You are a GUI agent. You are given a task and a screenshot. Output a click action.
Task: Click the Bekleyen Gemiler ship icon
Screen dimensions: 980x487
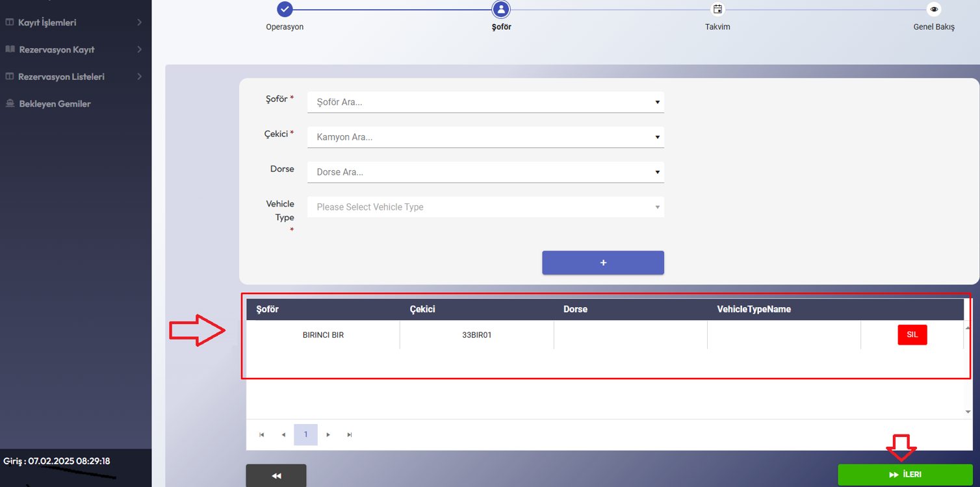point(10,104)
